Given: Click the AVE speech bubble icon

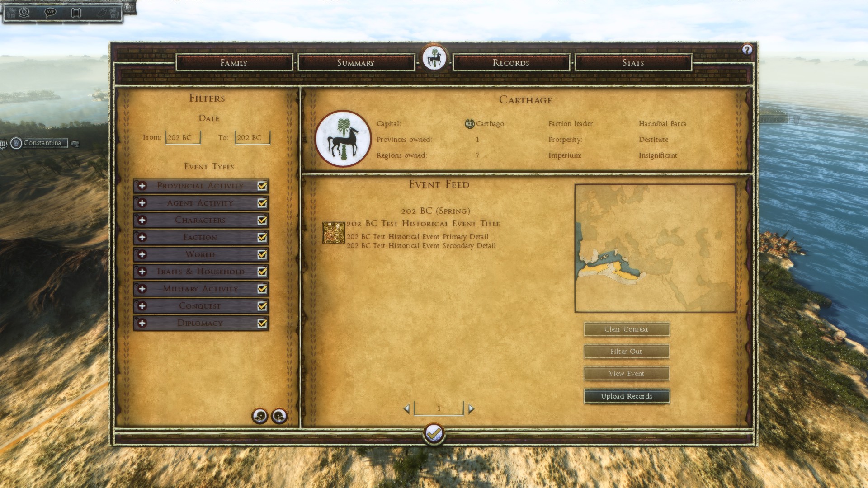Looking at the screenshot, I should 50,12.
